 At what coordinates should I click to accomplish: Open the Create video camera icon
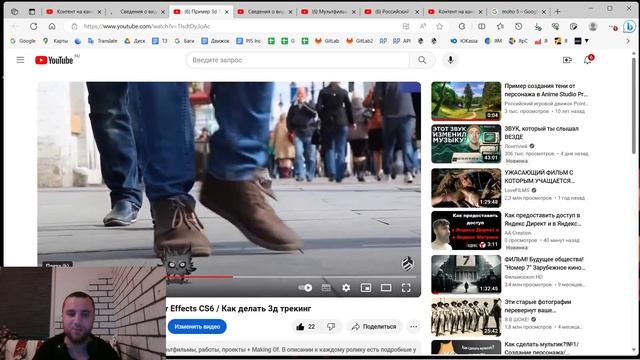(x=567, y=60)
